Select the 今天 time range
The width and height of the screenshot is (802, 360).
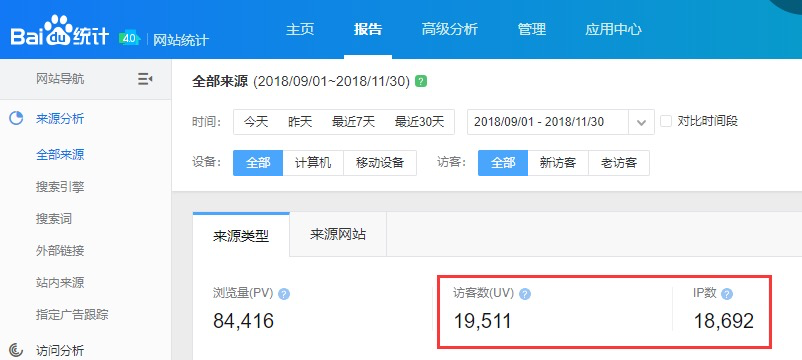click(256, 122)
